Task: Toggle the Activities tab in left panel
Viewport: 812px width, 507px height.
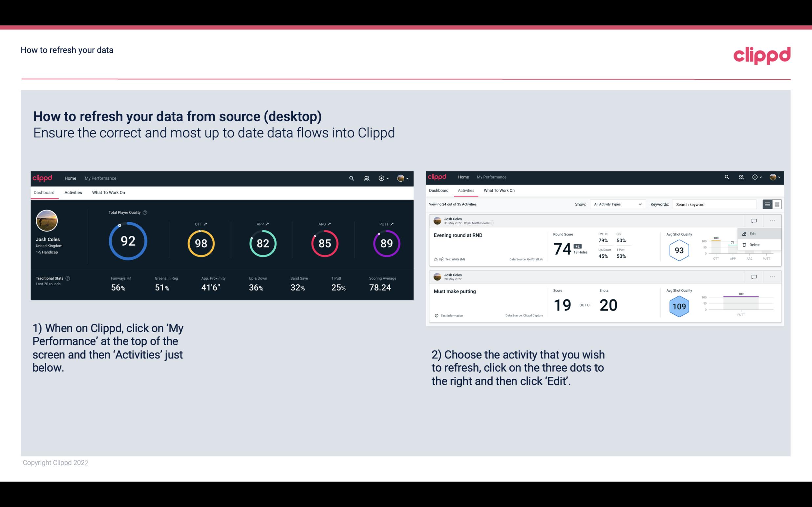Action: (73, 192)
